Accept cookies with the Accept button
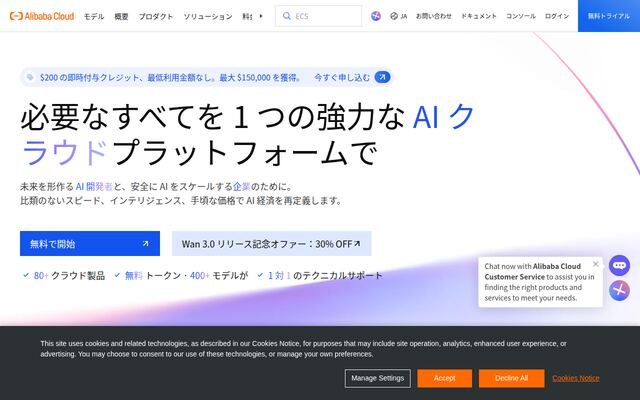Image resolution: width=640 pixels, height=400 pixels. (444, 378)
